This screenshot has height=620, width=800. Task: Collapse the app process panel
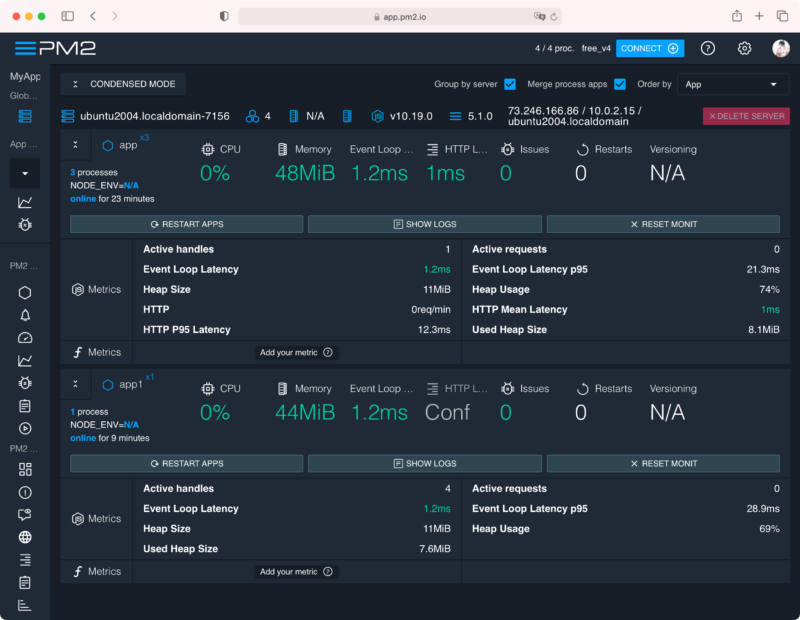point(75,145)
